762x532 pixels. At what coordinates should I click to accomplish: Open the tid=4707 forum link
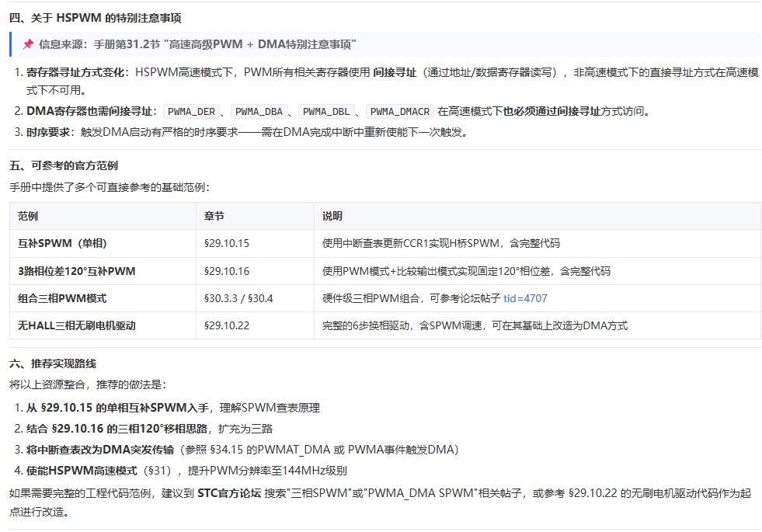(x=525, y=298)
